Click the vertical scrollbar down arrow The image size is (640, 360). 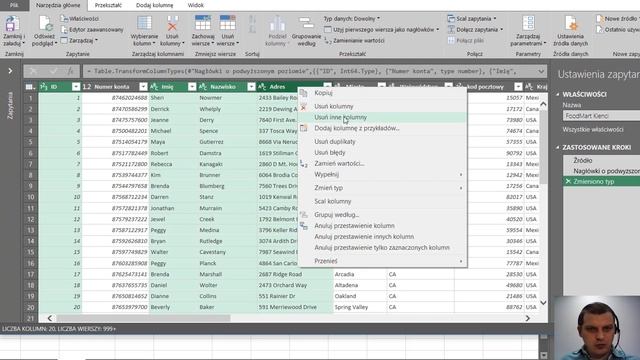(543, 303)
